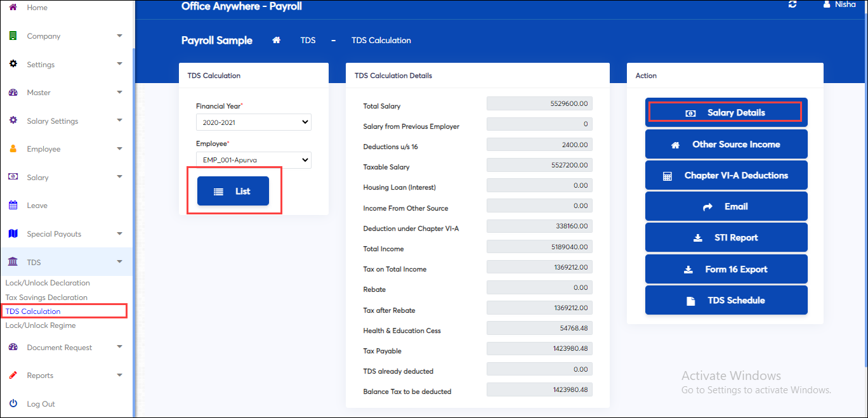Click the user avatar icon beside Nisha

tap(826, 4)
